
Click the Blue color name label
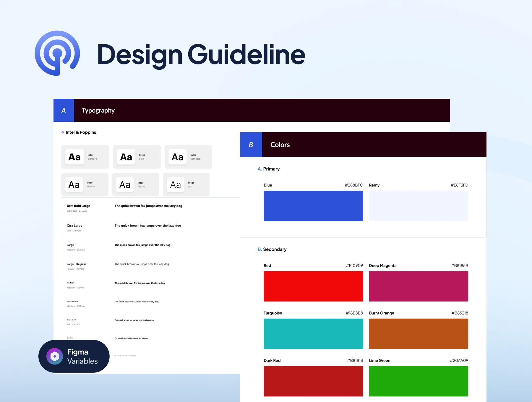pos(268,185)
